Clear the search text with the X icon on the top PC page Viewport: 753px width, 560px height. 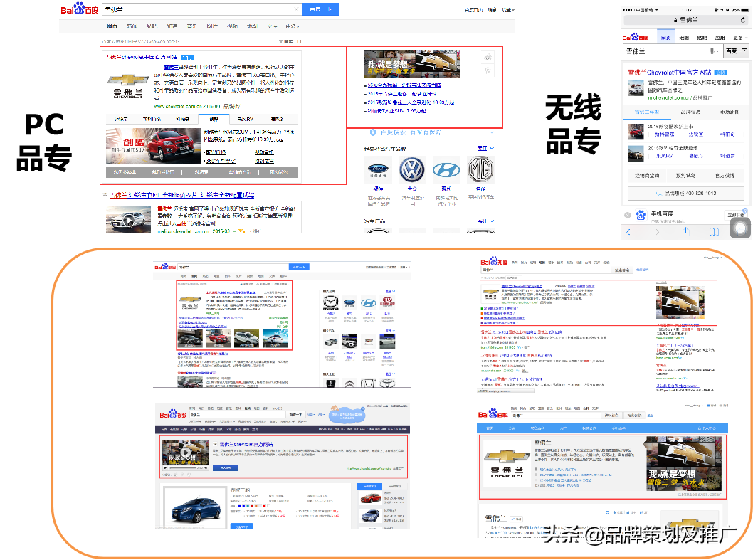coord(297,9)
